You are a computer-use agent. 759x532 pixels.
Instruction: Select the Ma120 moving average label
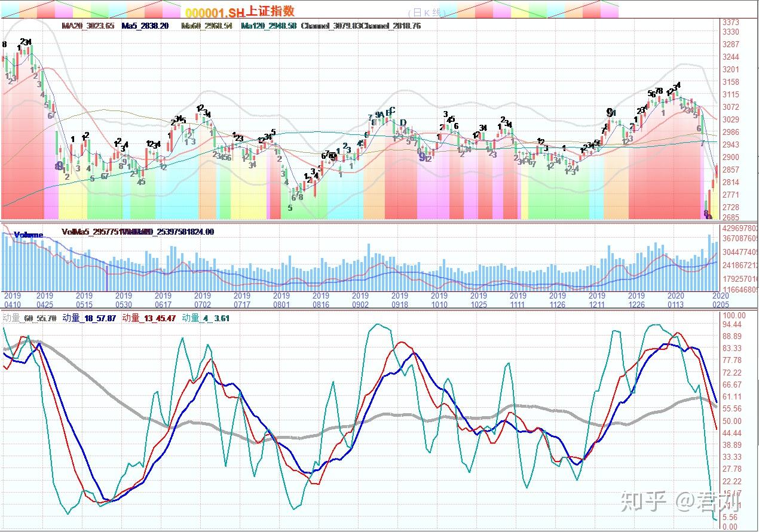point(269,26)
